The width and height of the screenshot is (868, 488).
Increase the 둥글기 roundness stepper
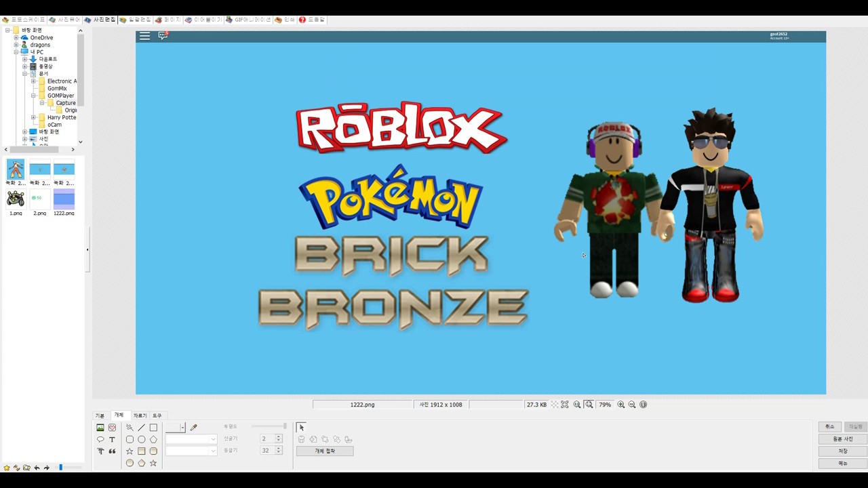pyautogui.click(x=278, y=449)
